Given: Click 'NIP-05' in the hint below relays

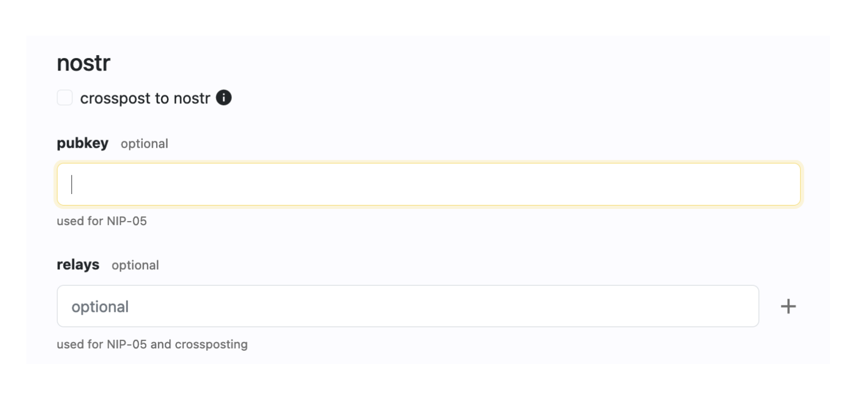Looking at the screenshot, I should pos(126,344).
